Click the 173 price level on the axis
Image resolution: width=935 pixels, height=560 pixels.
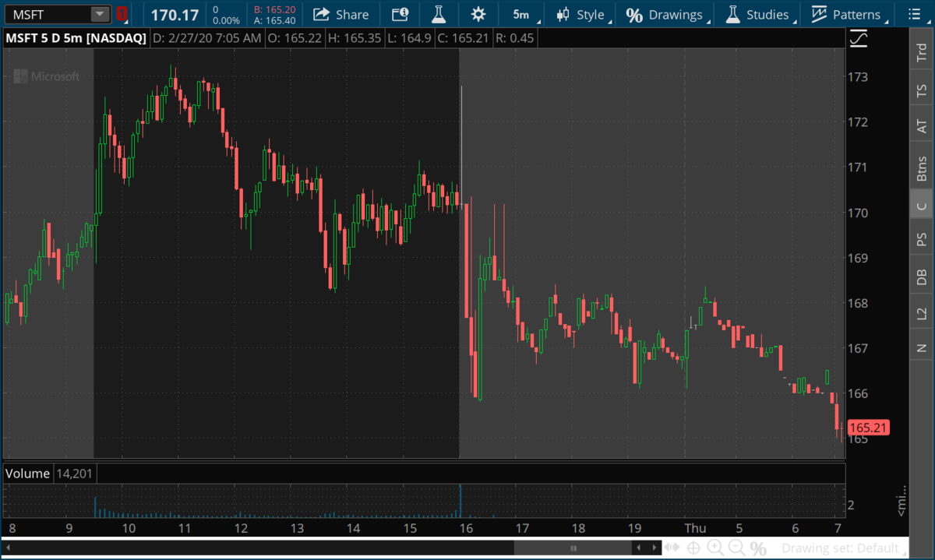pyautogui.click(x=859, y=77)
